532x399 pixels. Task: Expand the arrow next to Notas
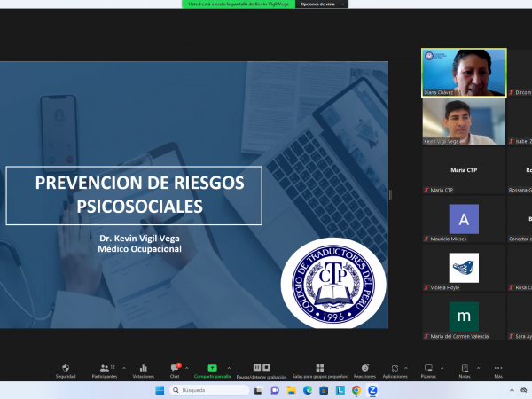478,368
